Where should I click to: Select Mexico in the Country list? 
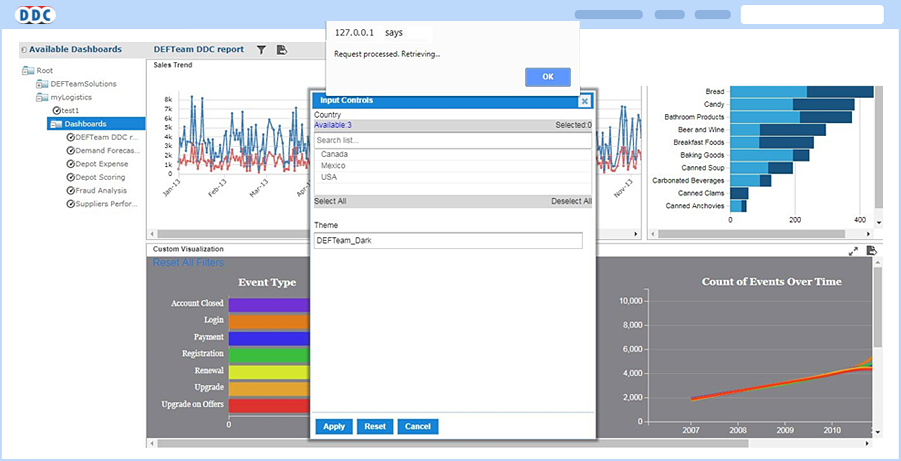click(x=333, y=166)
